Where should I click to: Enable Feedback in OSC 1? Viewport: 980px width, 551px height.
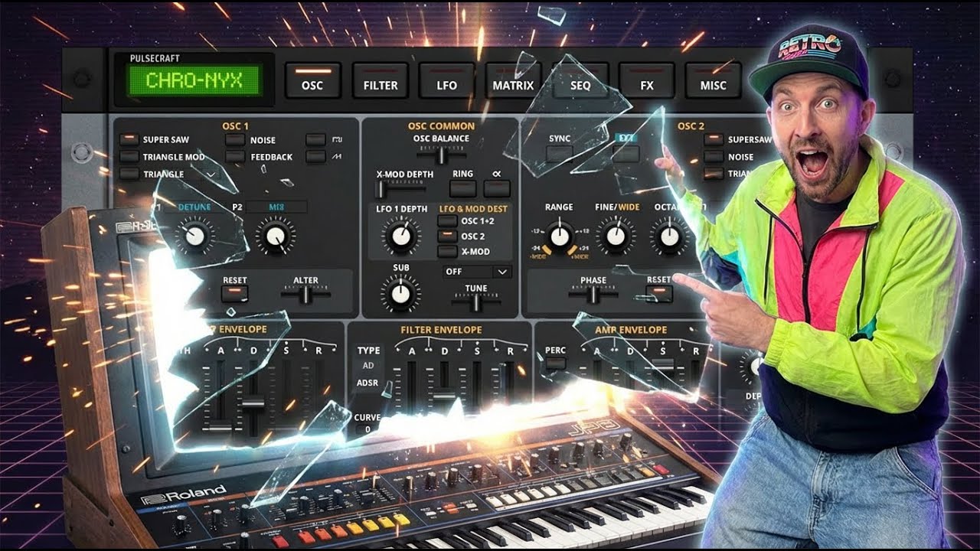point(236,157)
